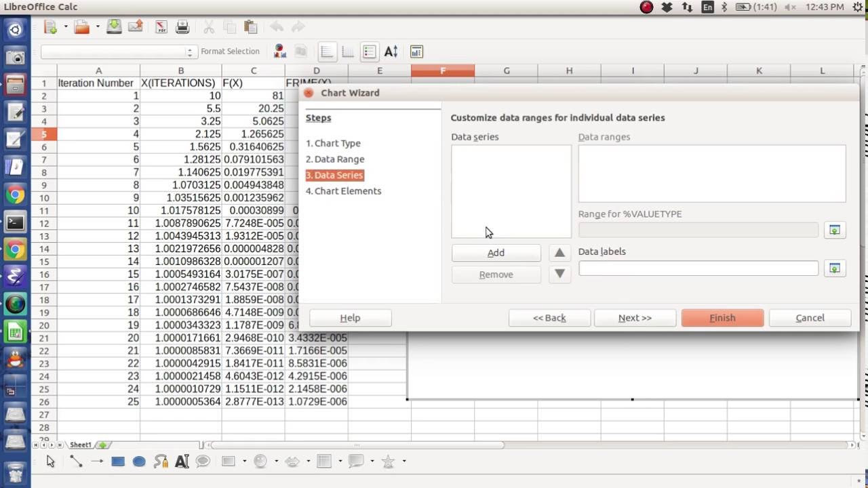Click Add data series button
The image size is (868, 488).
pos(496,253)
